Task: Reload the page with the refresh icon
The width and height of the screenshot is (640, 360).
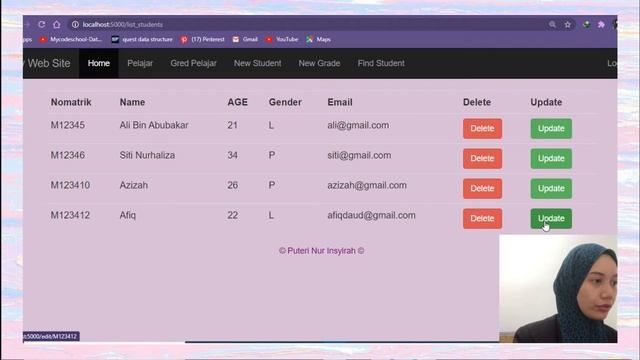Action: click(x=42, y=24)
